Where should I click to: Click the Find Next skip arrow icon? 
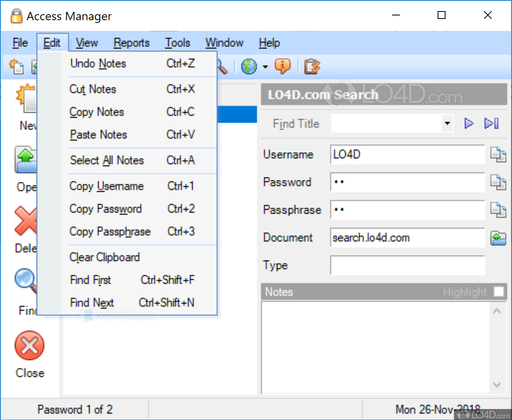click(x=491, y=124)
